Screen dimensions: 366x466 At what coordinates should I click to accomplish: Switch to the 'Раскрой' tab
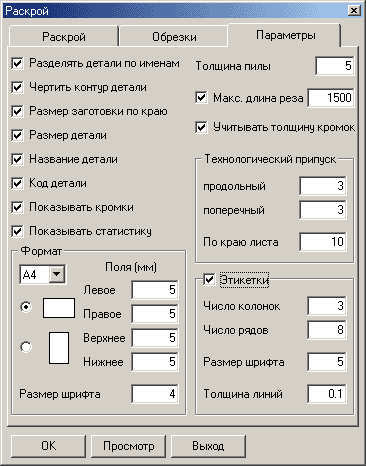[64, 36]
